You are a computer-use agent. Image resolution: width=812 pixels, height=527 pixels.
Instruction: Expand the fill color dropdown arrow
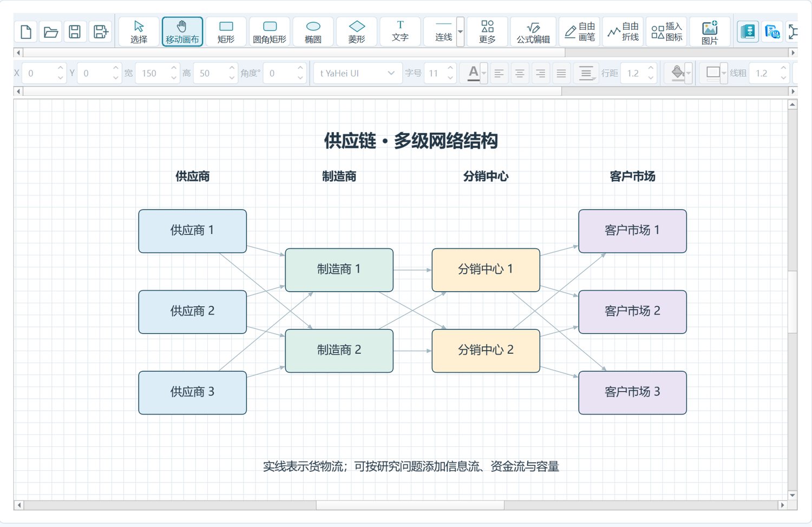(x=689, y=73)
